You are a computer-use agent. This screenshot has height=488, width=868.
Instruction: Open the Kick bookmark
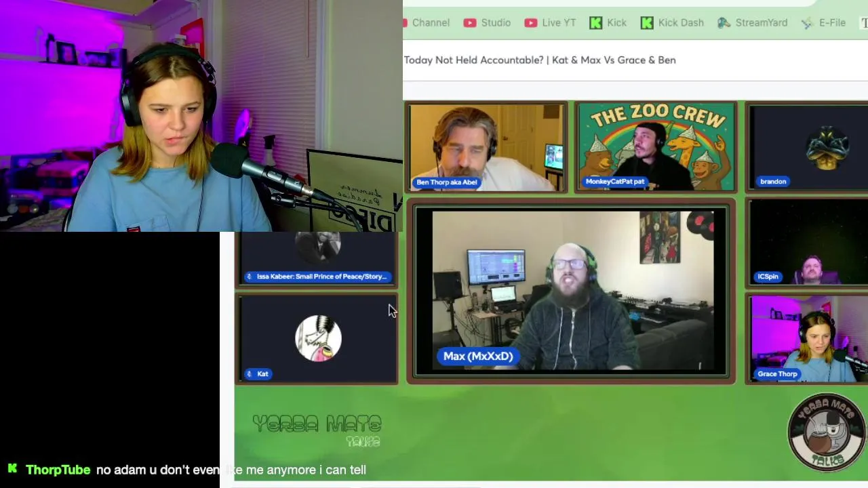(608, 22)
